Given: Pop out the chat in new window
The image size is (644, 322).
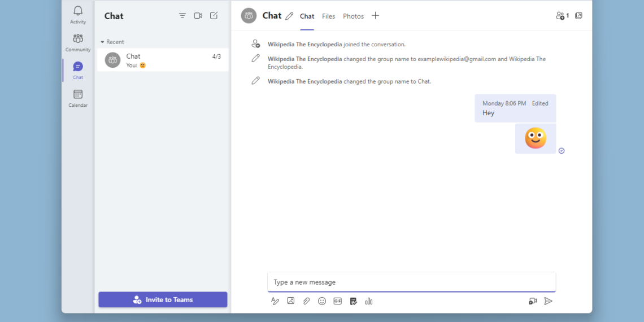Looking at the screenshot, I should (578, 16).
